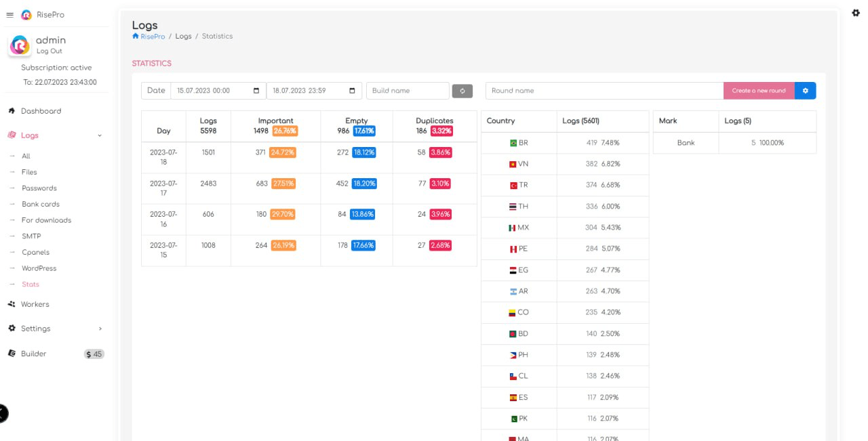The width and height of the screenshot is (868, 441).
Task: Click the 3.86% duplicates badge
Action: tap(440, 152)
